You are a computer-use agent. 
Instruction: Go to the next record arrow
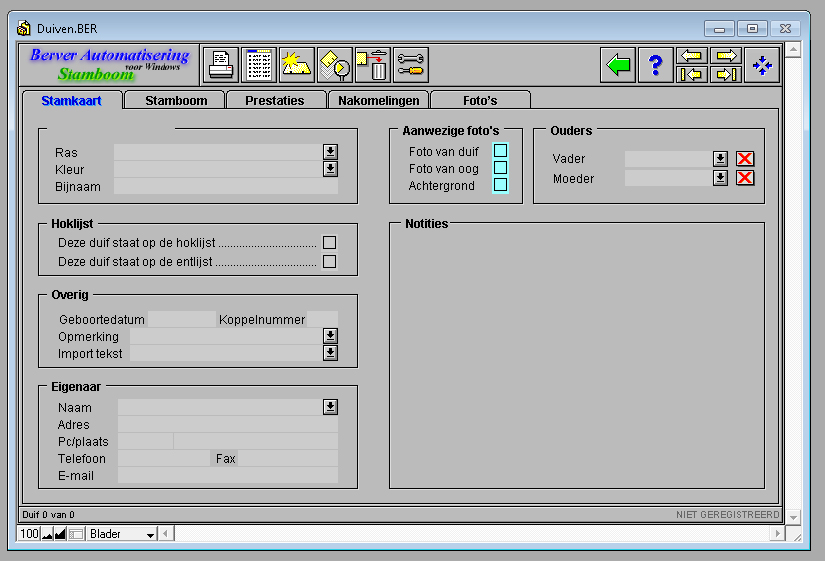point(726,56)
